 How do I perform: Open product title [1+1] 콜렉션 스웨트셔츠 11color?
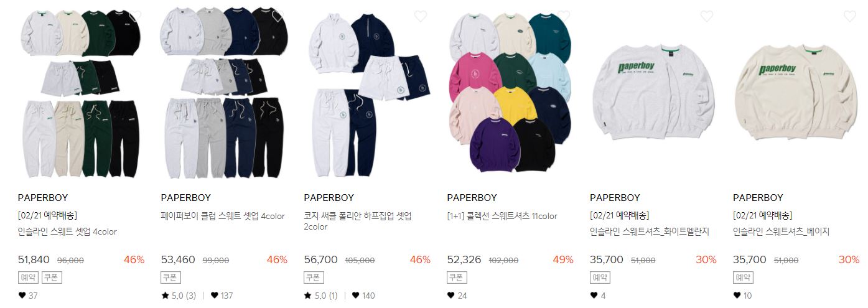point(502,216)
